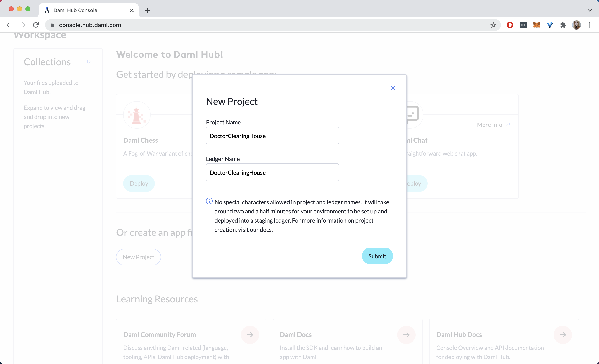
Task: Click the Submit button
Action: pos(377,256)
